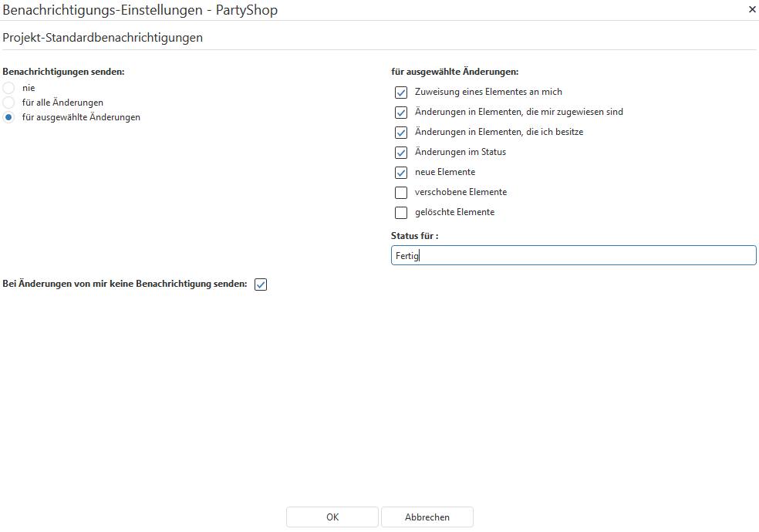Viewport: 759px width, 532px height.
Task: Toggle 'Bei Änderungen von mir keine Benachrichtigung senden'
Action: point(261,285)
